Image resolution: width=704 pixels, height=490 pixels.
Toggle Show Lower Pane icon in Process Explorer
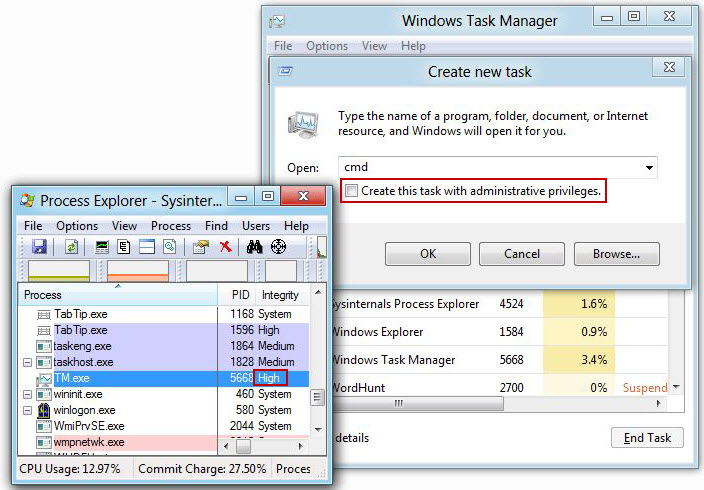click(x=147, y=247)
